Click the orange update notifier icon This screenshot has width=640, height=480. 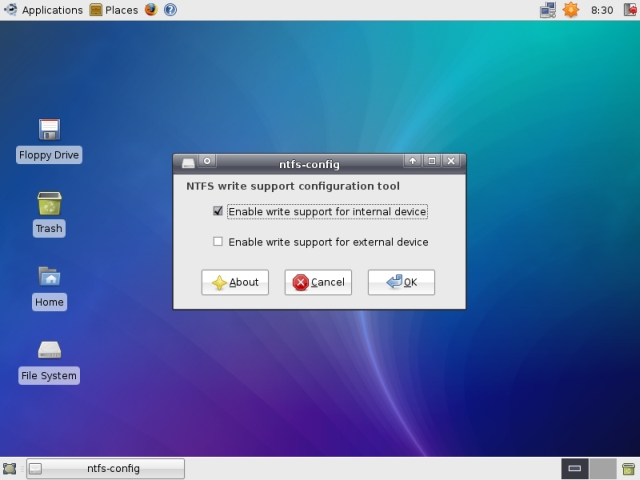pyautogui.click(x=571, y=10)
